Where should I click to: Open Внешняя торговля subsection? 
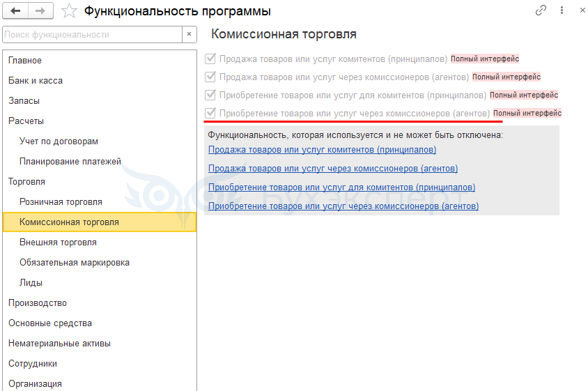click(x=100, y=243)
